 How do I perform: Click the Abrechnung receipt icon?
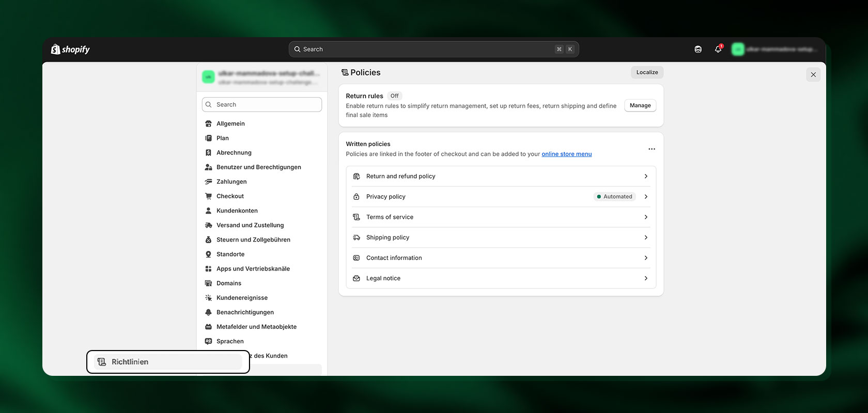pos(208,152)
